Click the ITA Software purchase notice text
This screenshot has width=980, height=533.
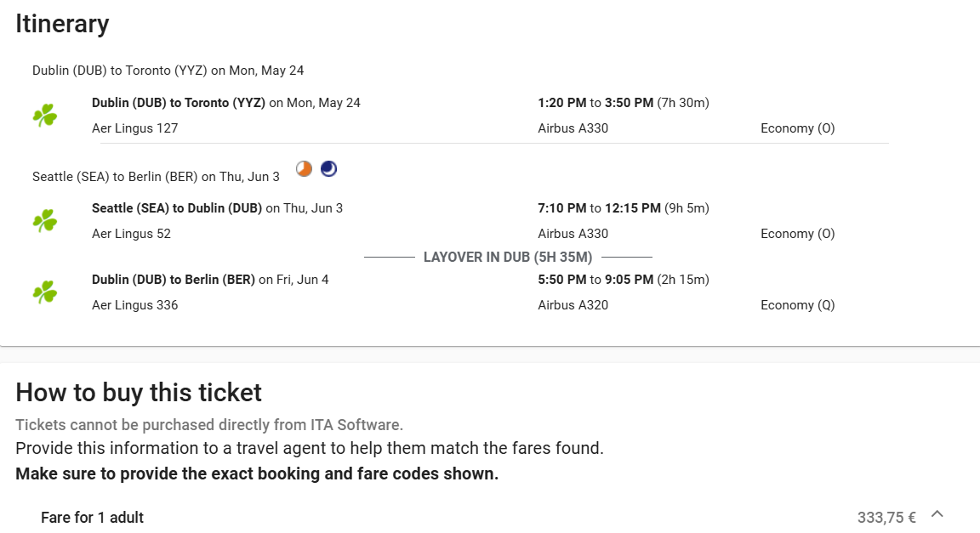tap(209, 425)
